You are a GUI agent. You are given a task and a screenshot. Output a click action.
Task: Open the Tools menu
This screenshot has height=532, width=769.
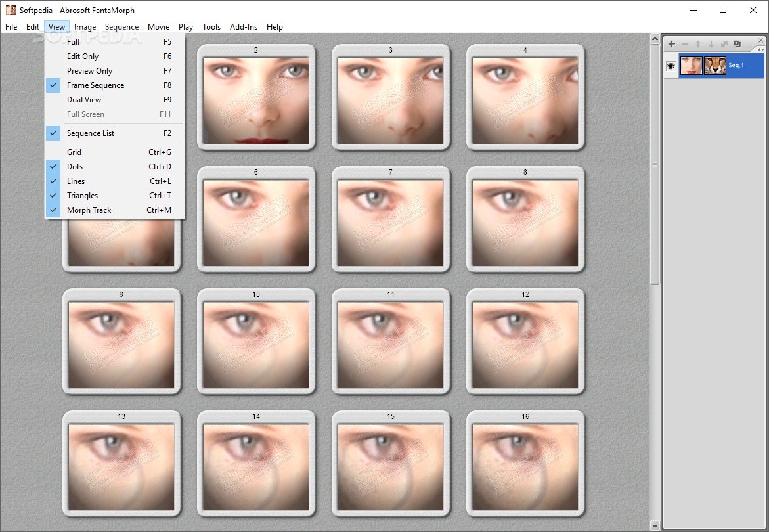tap(211, 26)
